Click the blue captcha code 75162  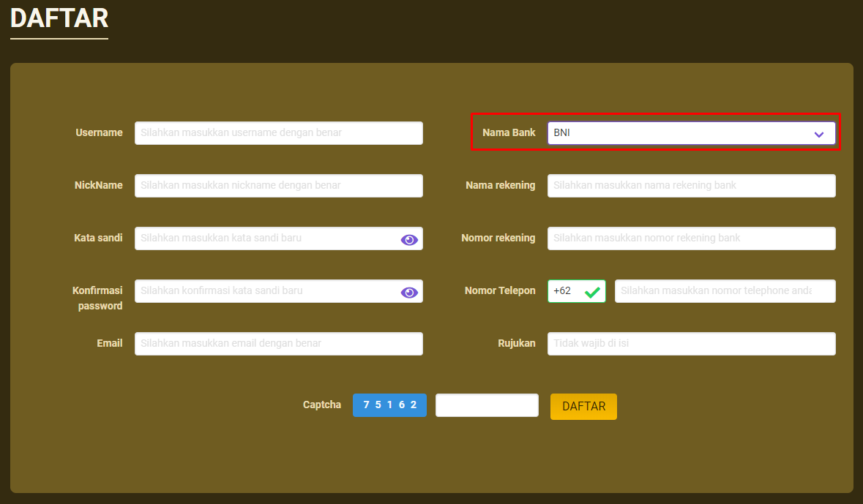[389, 405]
